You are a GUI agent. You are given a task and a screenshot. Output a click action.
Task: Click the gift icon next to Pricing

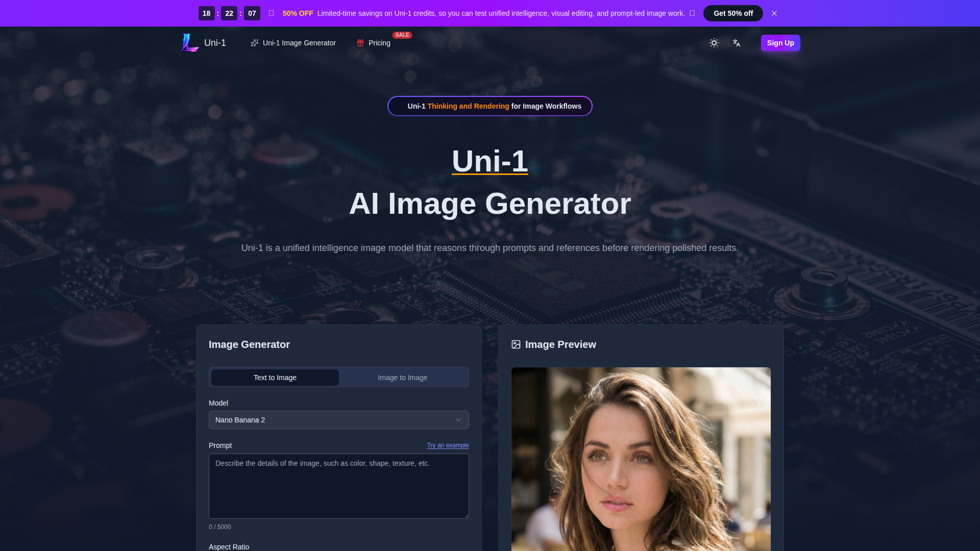point(360,43)
